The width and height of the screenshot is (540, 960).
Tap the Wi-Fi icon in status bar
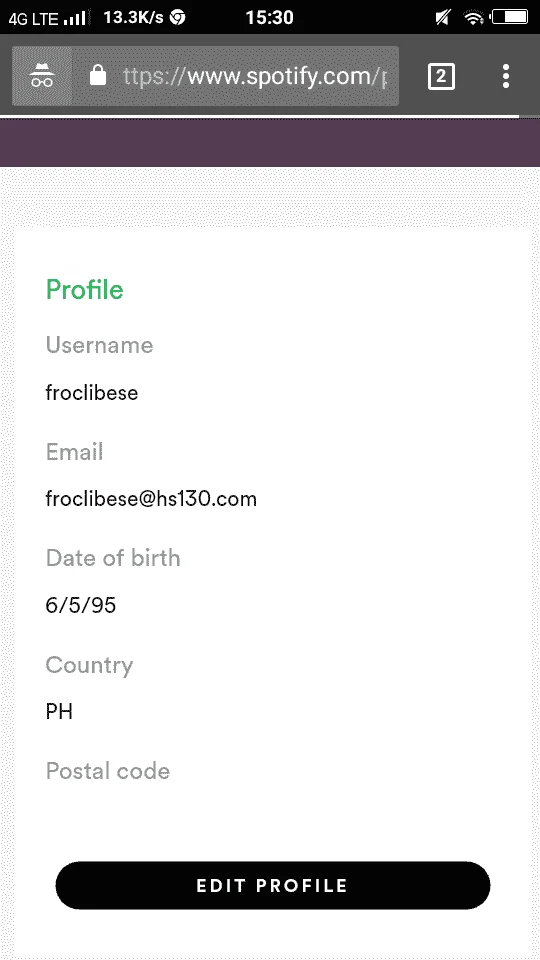[474, 18]
